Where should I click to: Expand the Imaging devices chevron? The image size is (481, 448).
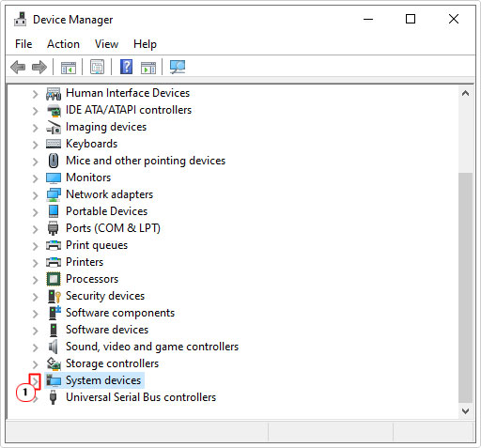click(x=35, y=128)
